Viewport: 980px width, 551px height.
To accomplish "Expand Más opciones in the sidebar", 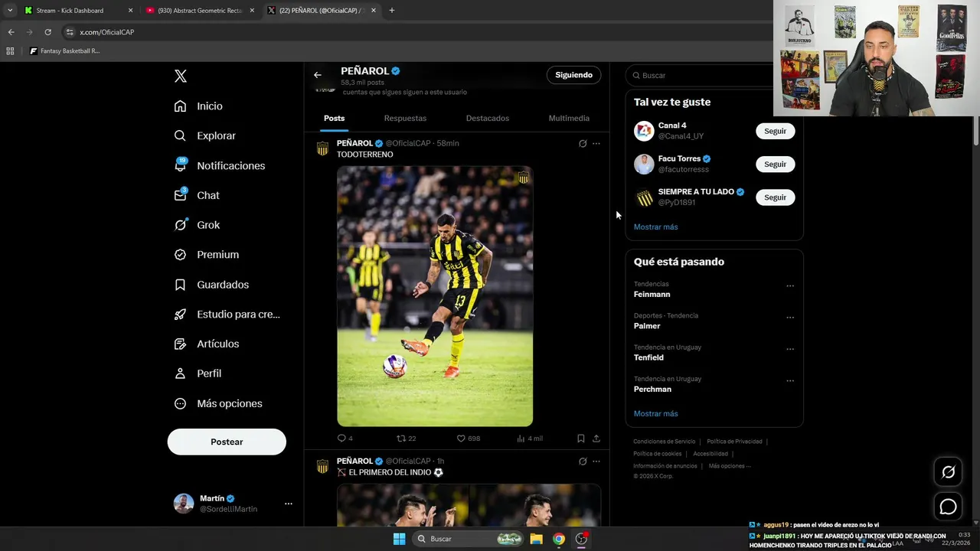I will coord(219,403).
